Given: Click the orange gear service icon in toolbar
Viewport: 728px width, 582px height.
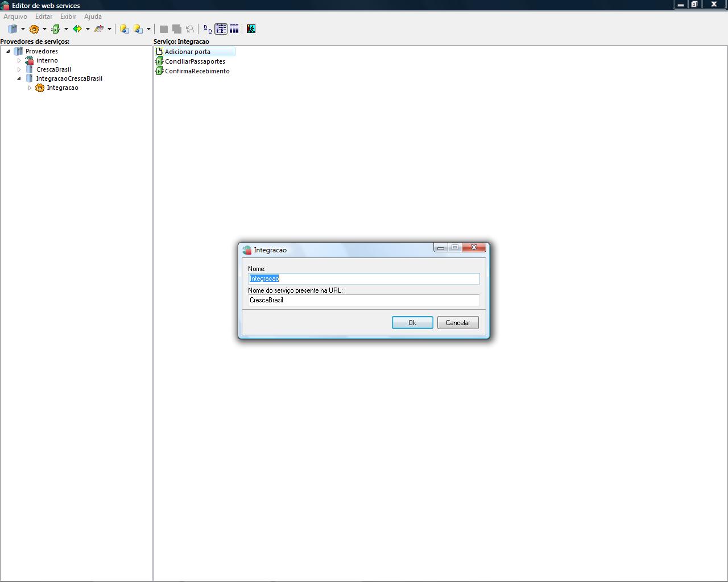Looking at the screenshot, I should point(34,29).
